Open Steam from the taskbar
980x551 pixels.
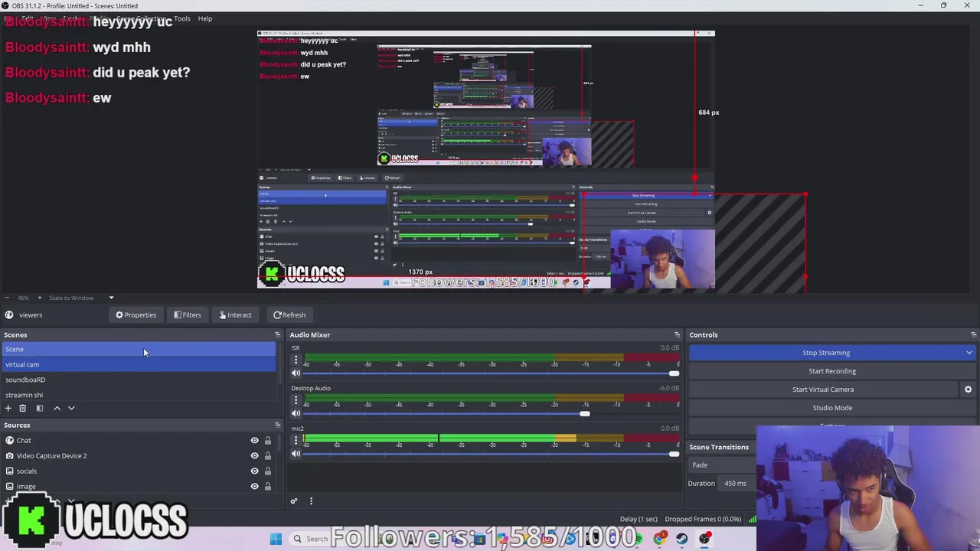pos(681,539)
